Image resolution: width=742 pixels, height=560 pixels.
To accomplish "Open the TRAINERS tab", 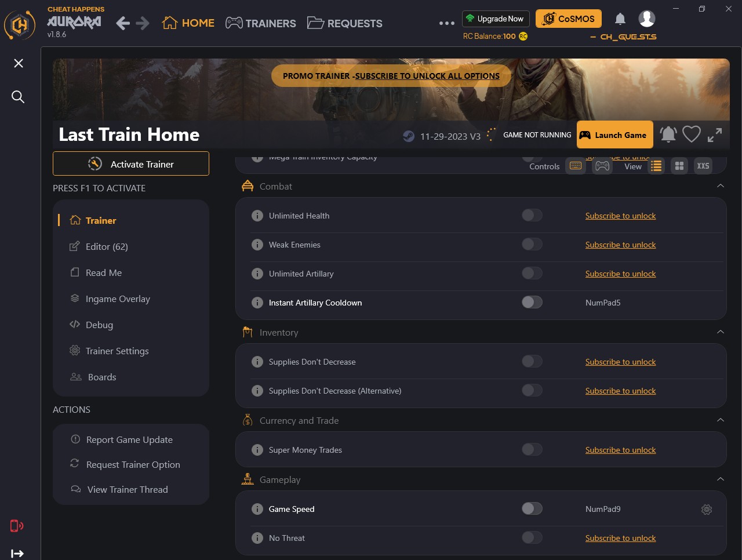I will pyautogui.click(x=261, y=23).
